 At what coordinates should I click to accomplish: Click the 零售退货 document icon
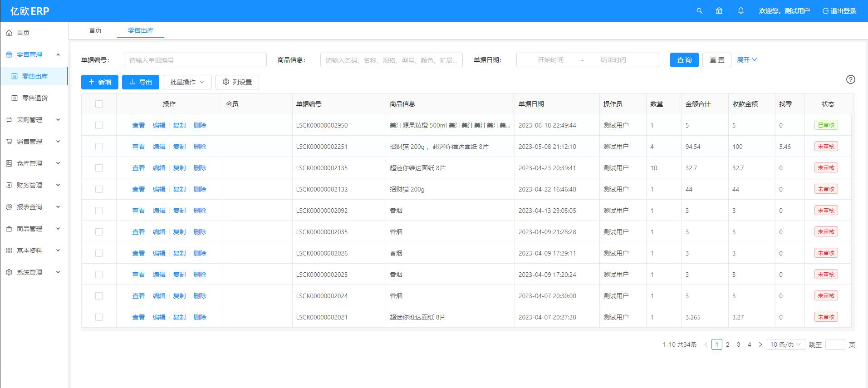(x=15, y=98)
